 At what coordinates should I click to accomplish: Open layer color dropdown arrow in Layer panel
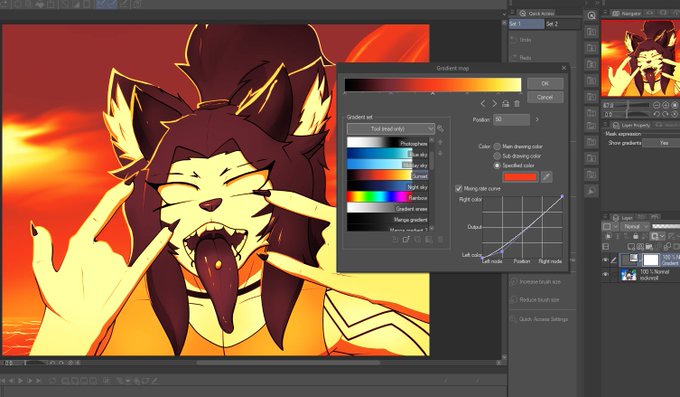(615, 226)
